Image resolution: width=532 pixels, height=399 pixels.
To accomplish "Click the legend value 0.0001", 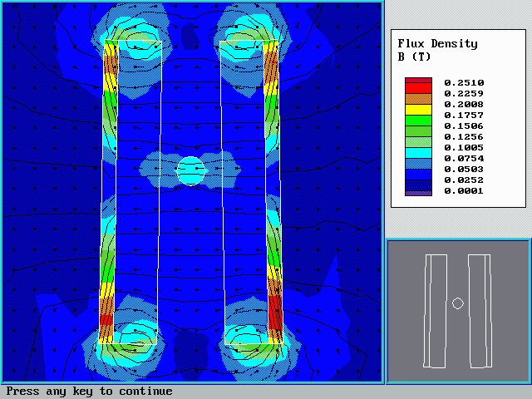I will (464, 191).
